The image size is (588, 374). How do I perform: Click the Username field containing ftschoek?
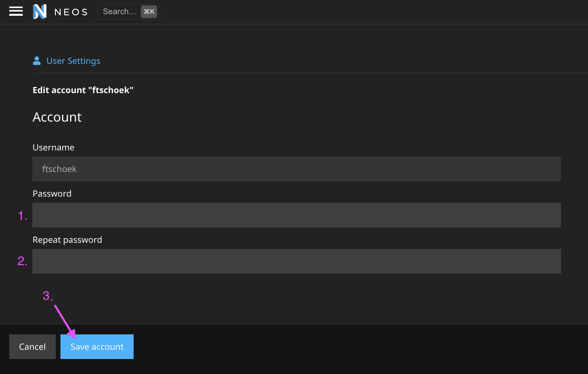click(297, 169)
